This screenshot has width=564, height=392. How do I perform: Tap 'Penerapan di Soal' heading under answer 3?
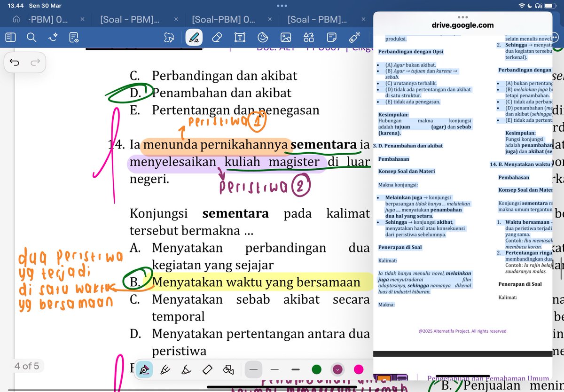point(400,247)
